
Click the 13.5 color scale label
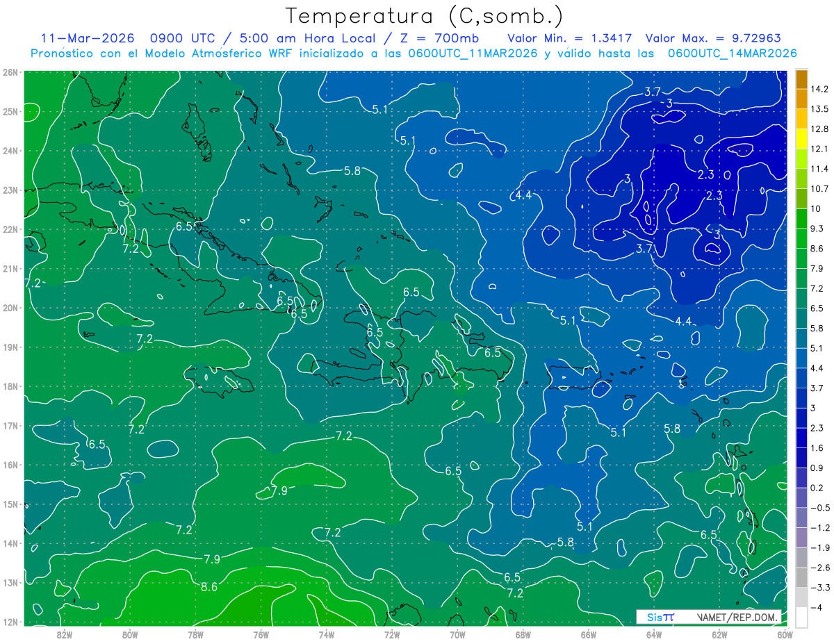tap(819, 109)
